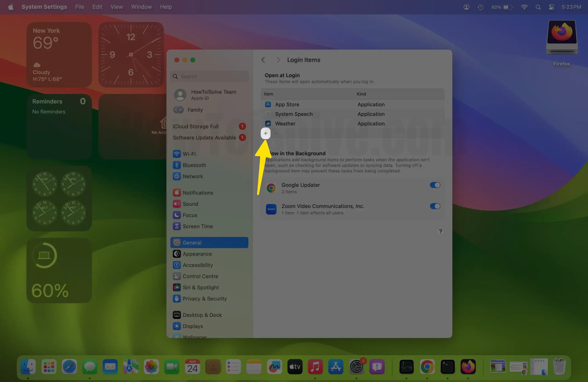This screenshot has height=382, width=588.
Task: Select Wi-Fi in sidebar
Action: pos(209,154)
